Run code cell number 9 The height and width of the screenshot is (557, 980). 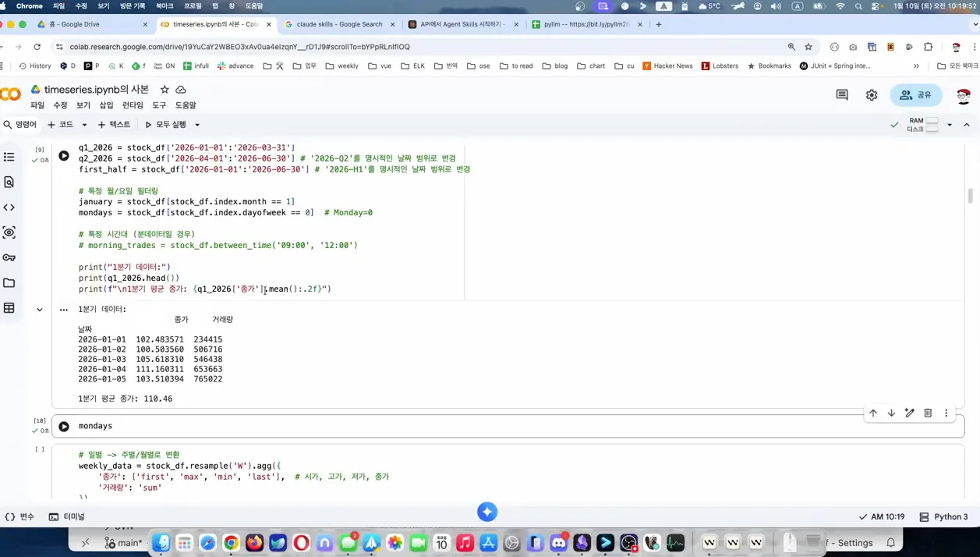point(64,156)
